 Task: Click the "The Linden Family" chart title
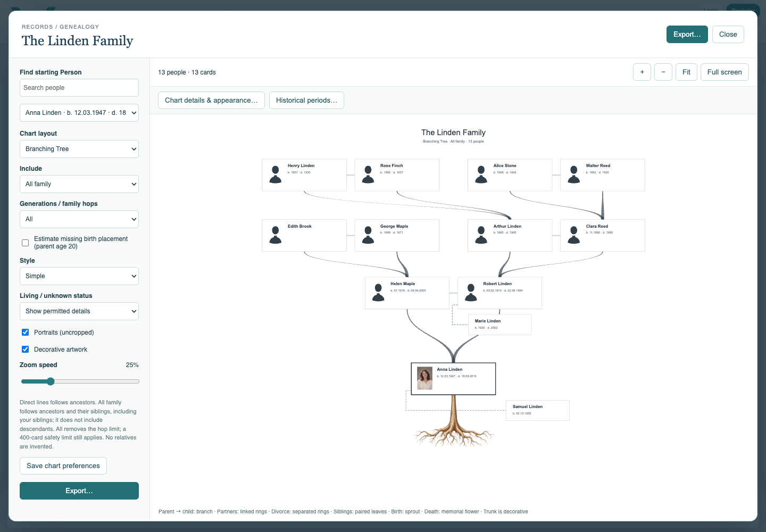click(x=453, y=132)
